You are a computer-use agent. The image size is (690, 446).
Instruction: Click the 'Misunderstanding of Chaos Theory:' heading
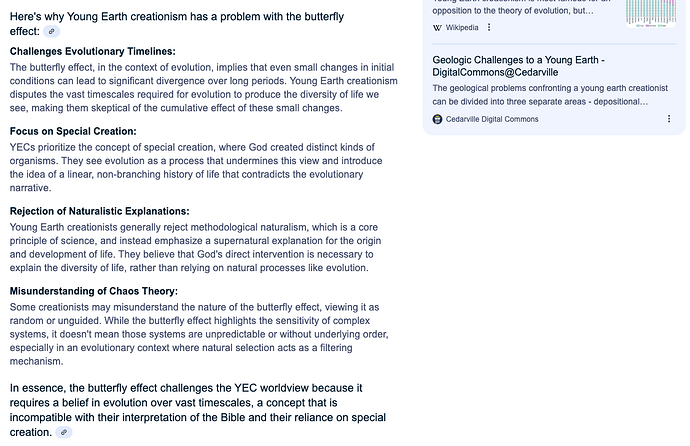click(94, 291)
